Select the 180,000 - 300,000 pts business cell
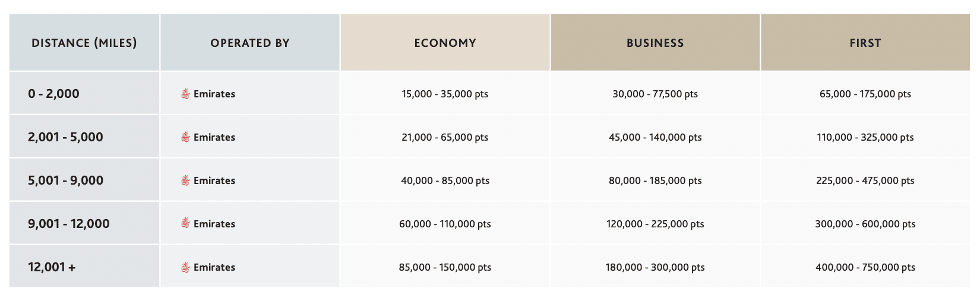Screen dimensions: 980x298 point(655,267)
